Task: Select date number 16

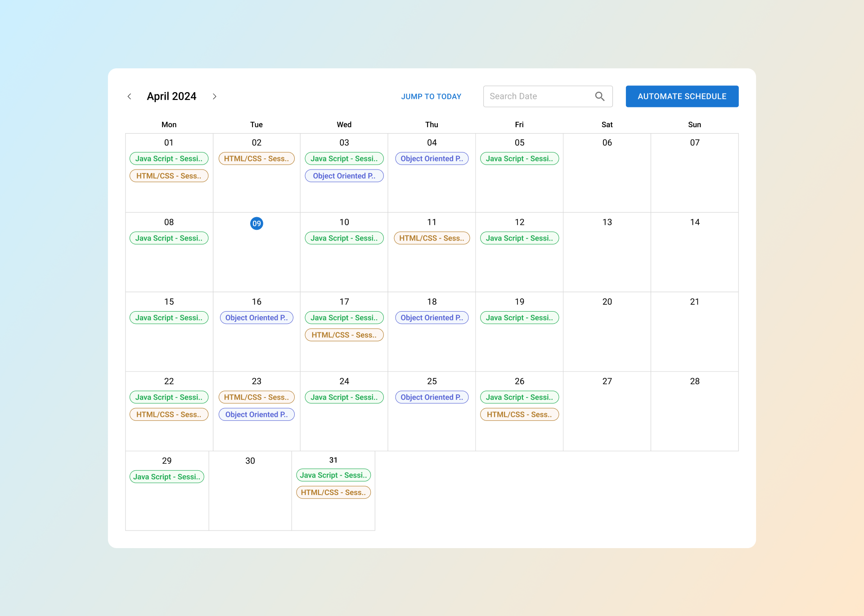Action: 256,302
